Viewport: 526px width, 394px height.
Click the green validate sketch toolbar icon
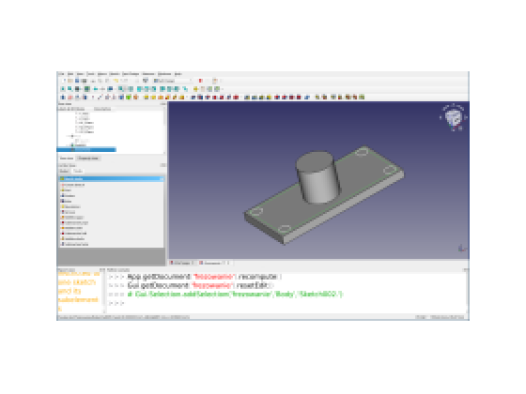128,97
